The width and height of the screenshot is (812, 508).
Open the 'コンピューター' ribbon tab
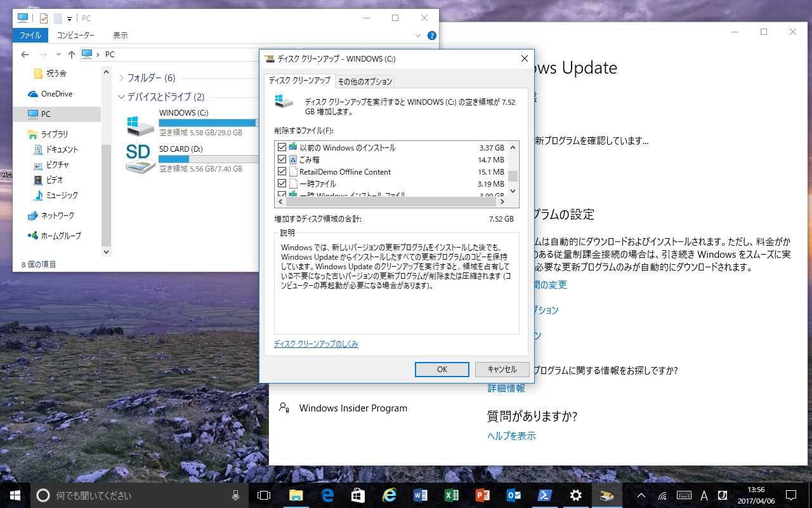pyautogui.click(x=75, y=36)
